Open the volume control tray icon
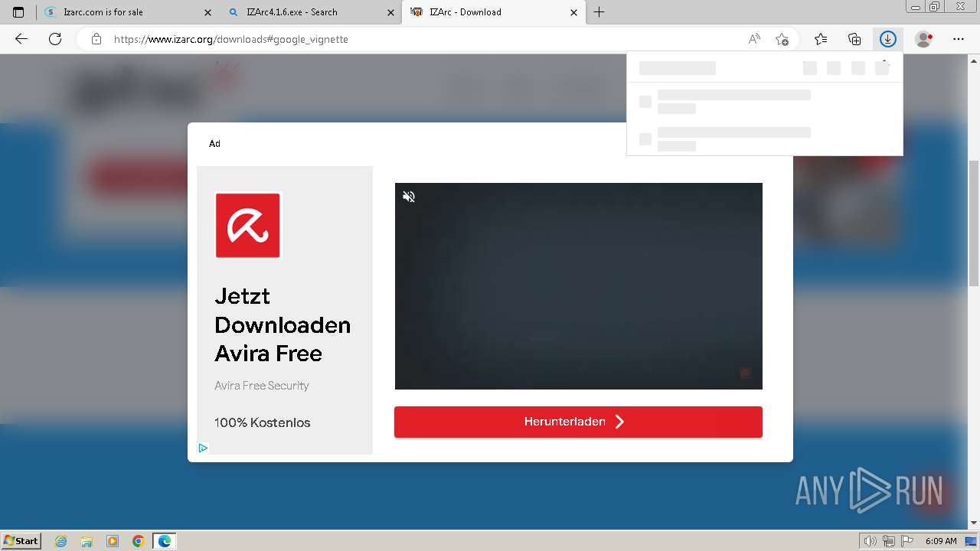 pyautogui.click(x=871, y=541)
